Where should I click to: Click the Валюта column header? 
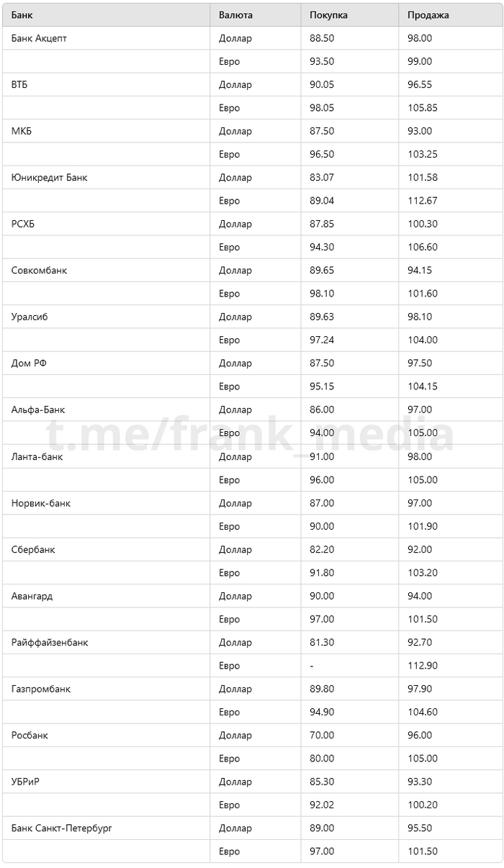point(235,15)
